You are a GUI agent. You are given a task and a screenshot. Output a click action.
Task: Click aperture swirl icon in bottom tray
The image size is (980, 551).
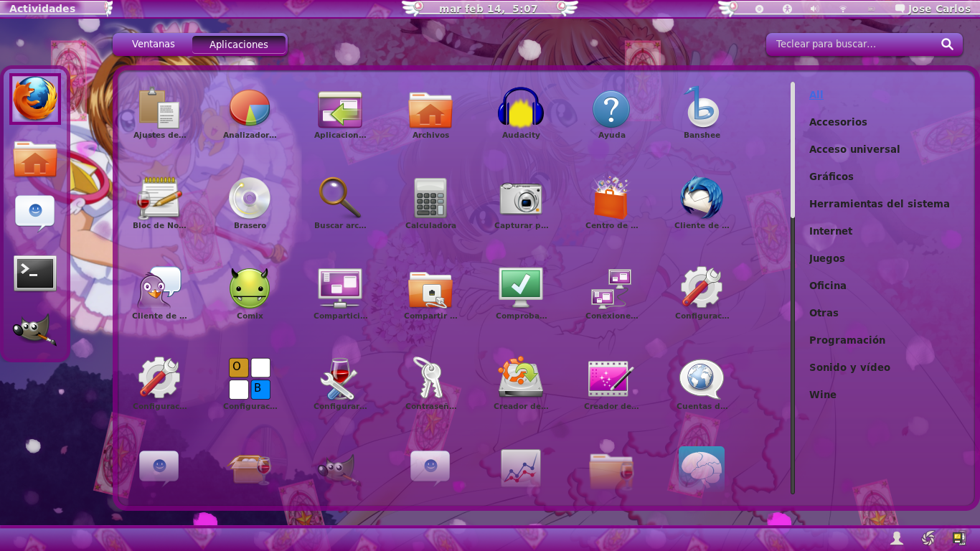928,538
